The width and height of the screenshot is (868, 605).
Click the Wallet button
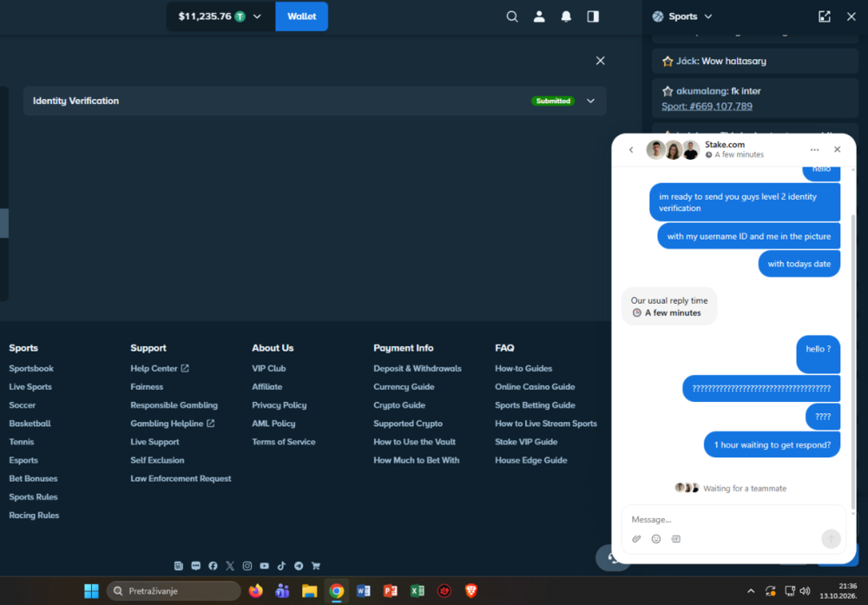pyautogui.click(x=302, y=16)
